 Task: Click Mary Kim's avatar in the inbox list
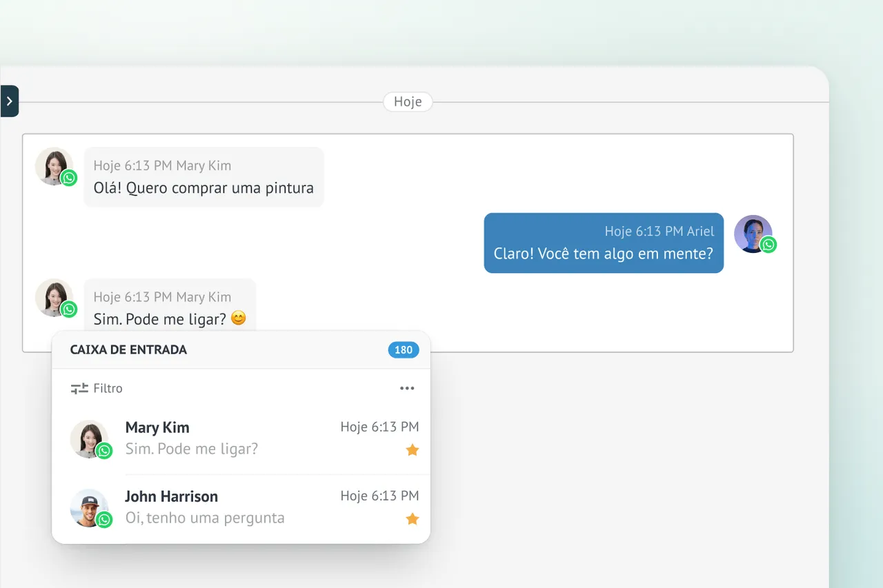(x=89, y=439)
